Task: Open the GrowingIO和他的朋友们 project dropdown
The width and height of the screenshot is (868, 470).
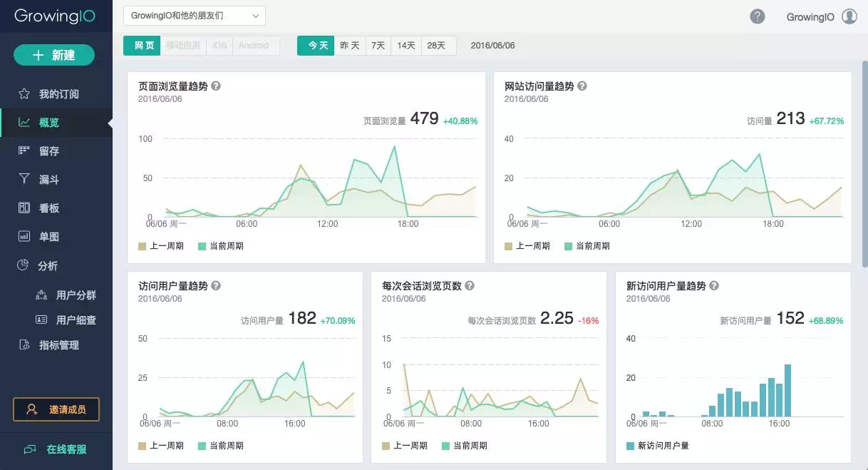Action: [x=194, y=15]
